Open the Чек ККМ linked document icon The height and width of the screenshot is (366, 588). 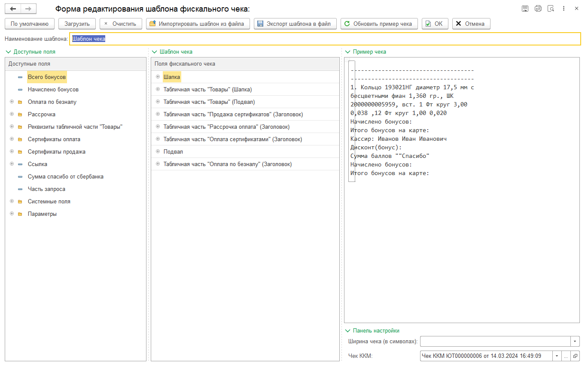click(575, 356)
